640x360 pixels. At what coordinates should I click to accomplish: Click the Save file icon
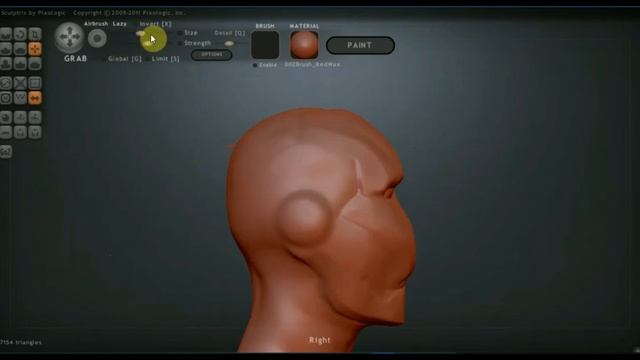[x=20, y=132]
